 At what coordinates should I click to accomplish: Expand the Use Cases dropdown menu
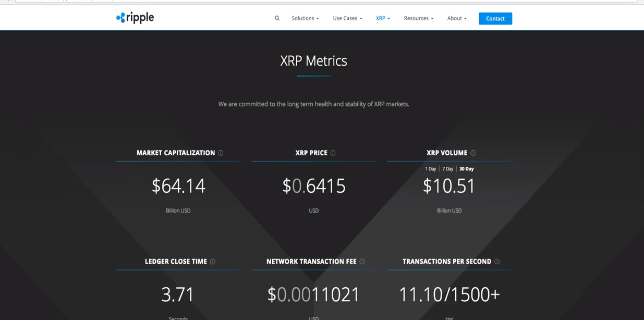pos(347,18)
